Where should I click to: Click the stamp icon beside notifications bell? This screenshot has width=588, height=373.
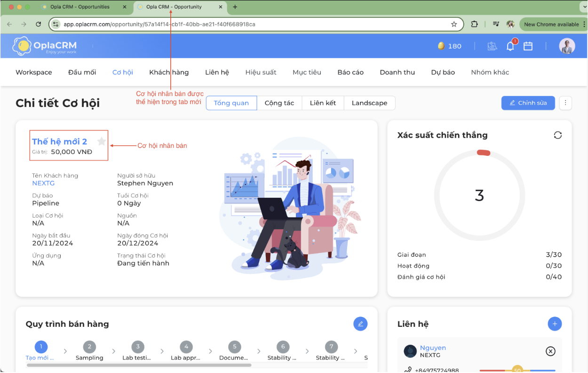492,46
